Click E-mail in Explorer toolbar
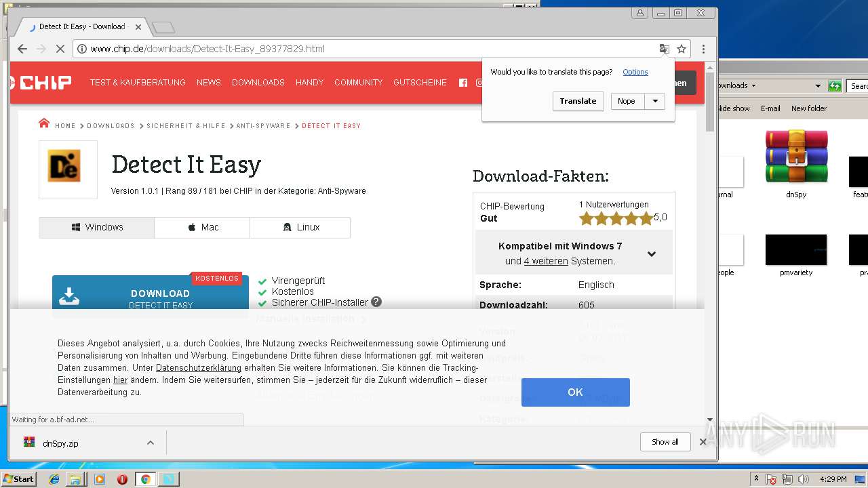Image resolution: width=868 pixels, height=488 pixels. pos(770,108)
